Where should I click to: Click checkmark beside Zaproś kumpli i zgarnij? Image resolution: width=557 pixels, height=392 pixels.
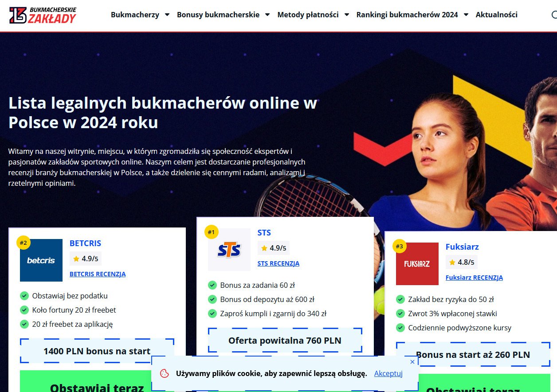212,314
